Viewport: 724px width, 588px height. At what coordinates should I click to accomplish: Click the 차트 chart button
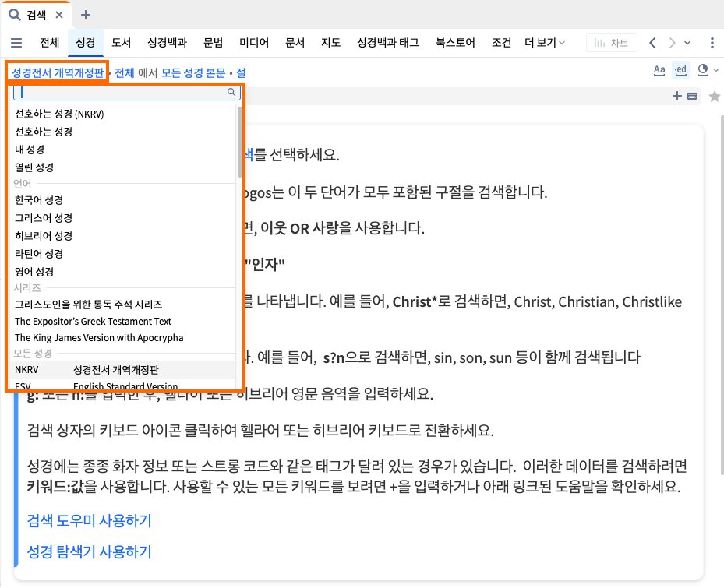click(611, 43)
